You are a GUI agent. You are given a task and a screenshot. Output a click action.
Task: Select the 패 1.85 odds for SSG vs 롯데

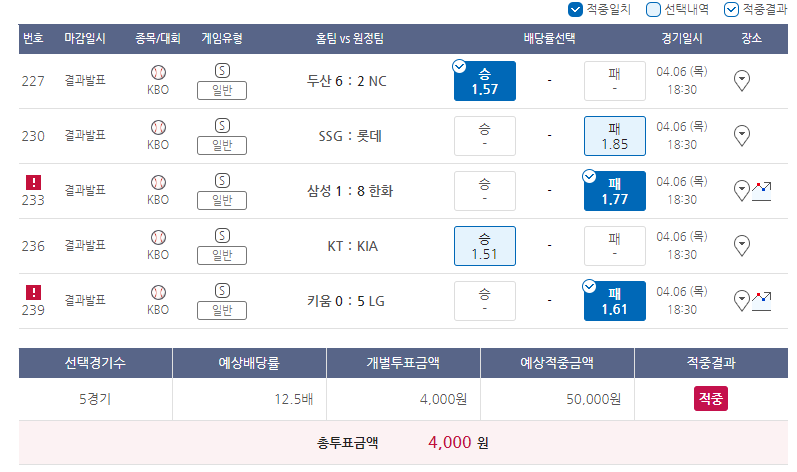(615, 136)
